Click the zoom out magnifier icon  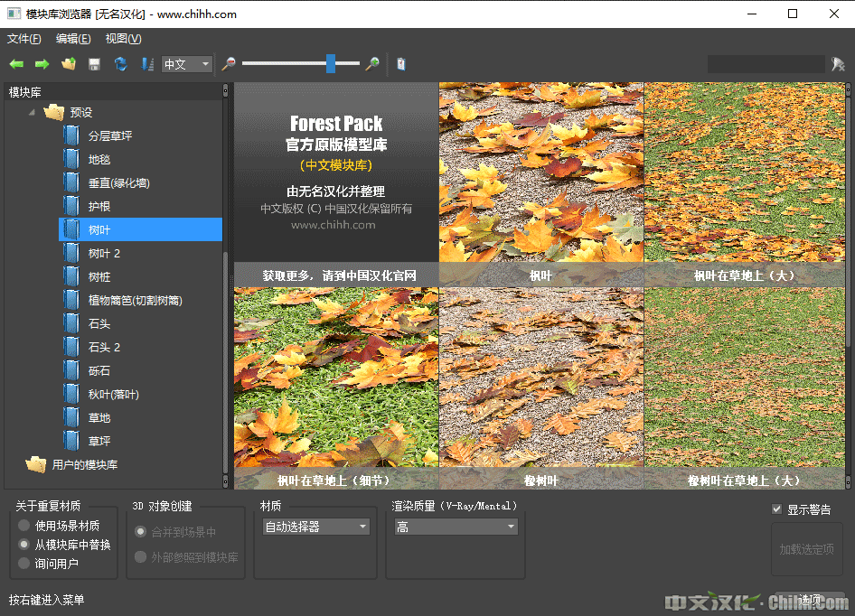(x=229, y=64)
